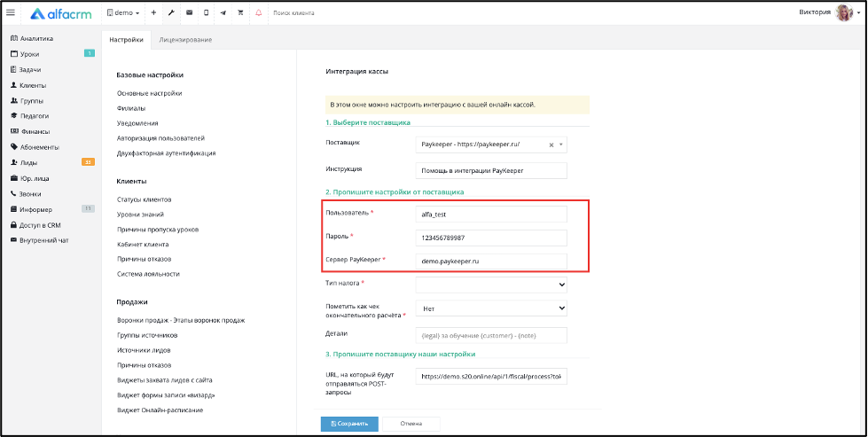The width and height of the screenshot is (868, 437).
Task: Click the Пароль input field
Action: pyautogui.click(x=491, y=238)
